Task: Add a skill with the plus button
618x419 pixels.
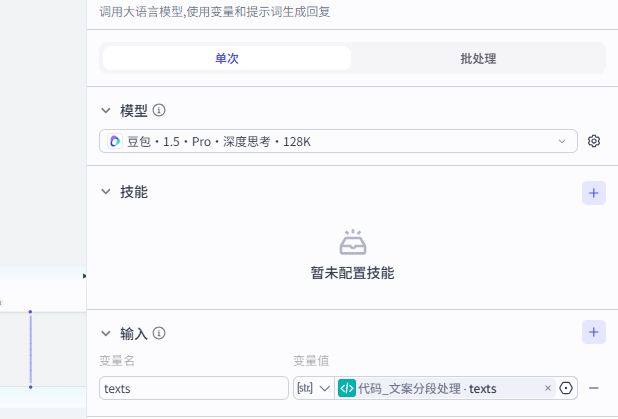Action: pos(594,193)
